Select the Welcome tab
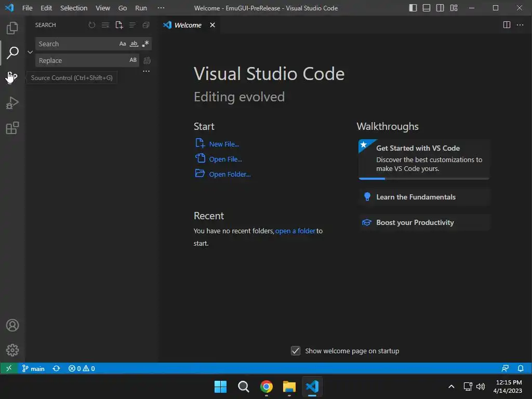The height and width of the screenshot is (399, 532). point(188,25)
